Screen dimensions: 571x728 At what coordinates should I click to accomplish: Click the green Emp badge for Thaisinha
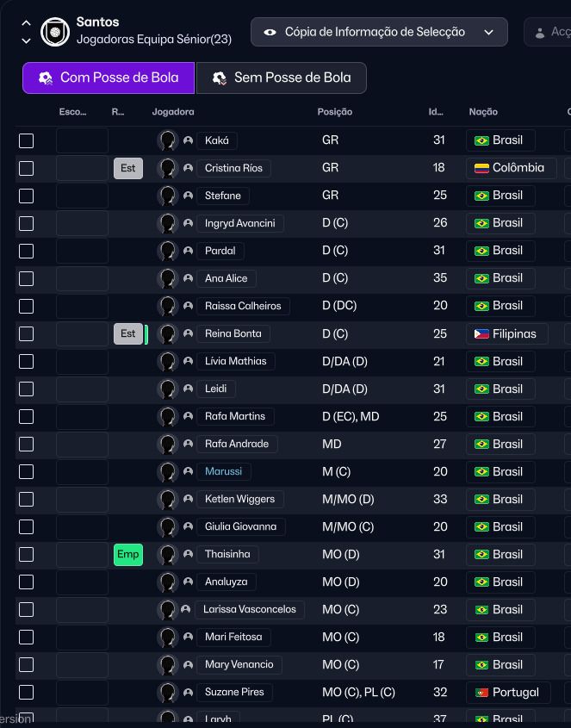pos(127,554)
